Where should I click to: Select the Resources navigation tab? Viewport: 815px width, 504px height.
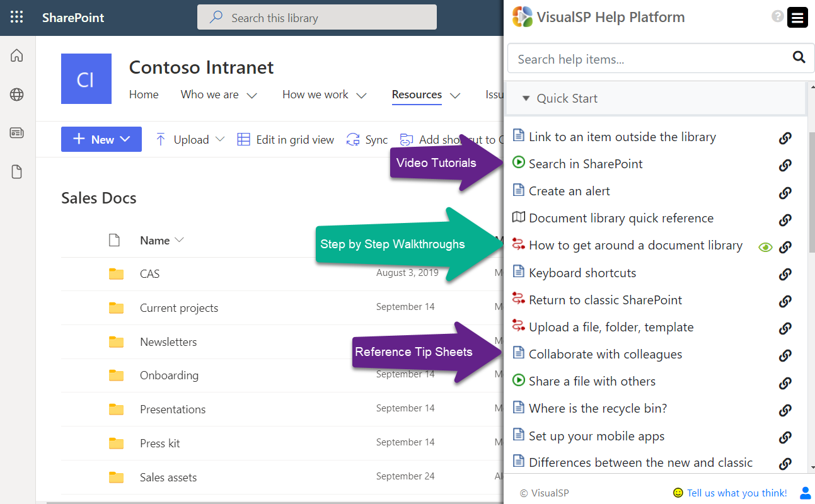[x=417, y=94]
